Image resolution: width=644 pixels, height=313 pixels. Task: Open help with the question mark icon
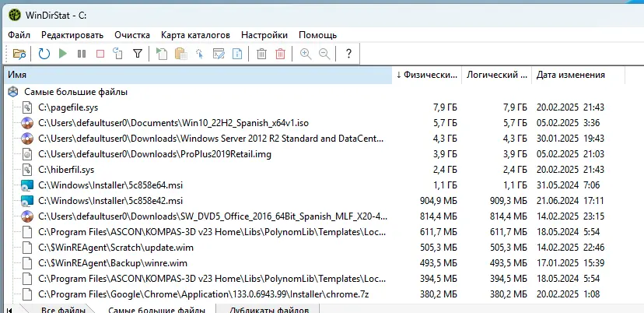coord(348,54)
